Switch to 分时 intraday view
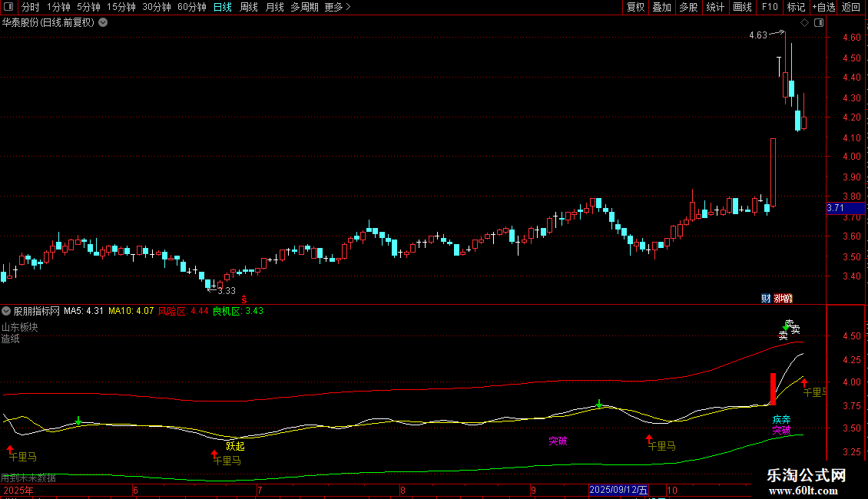This screenshot has width=868, height=499. pos(31,7)
